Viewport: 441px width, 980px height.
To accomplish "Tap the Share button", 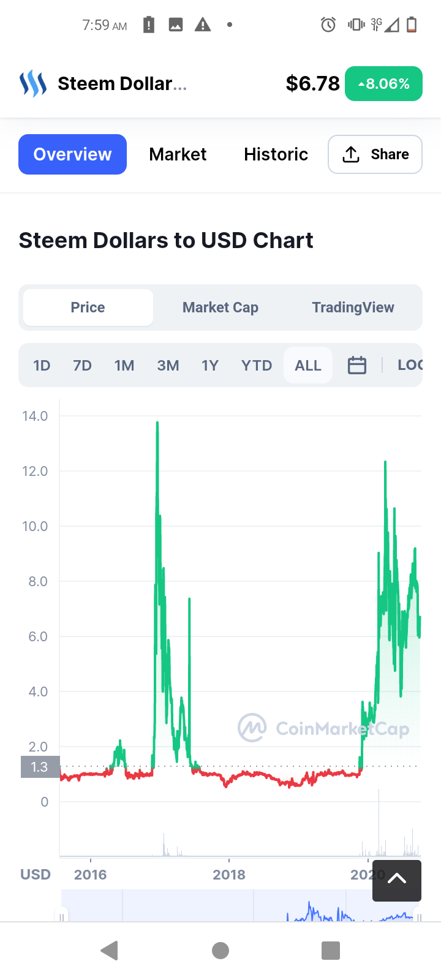I will click(x=375, y=154).
